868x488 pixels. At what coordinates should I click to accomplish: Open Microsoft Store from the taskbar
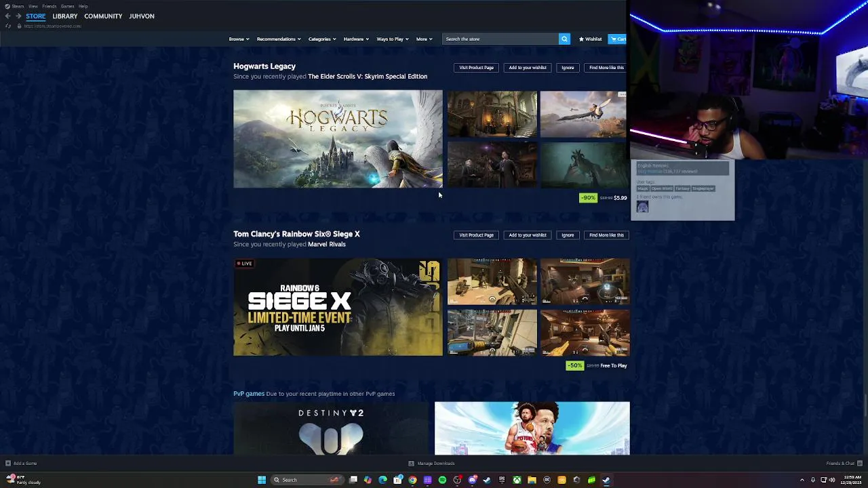(397, 480)
